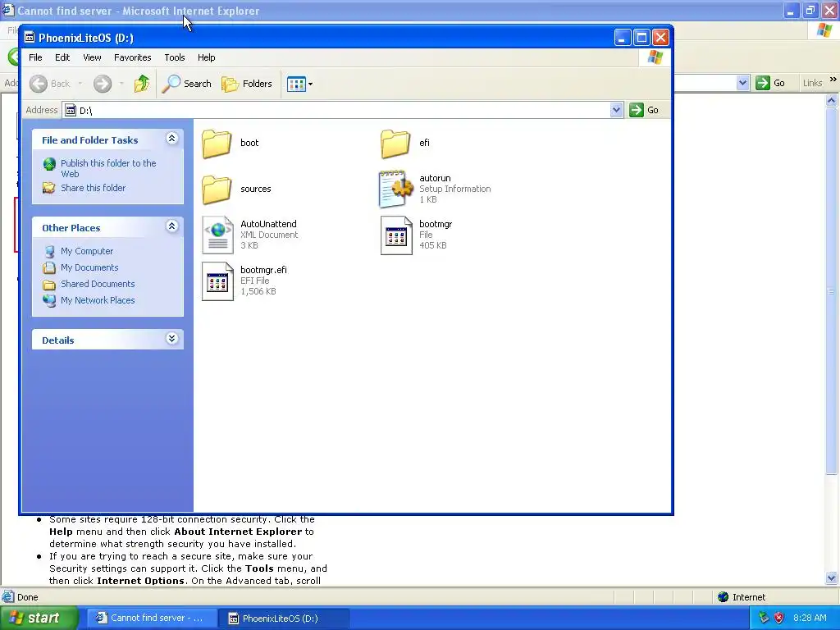840x630 pixels.
Task: Open the Search pane
Action: point(186,84)
